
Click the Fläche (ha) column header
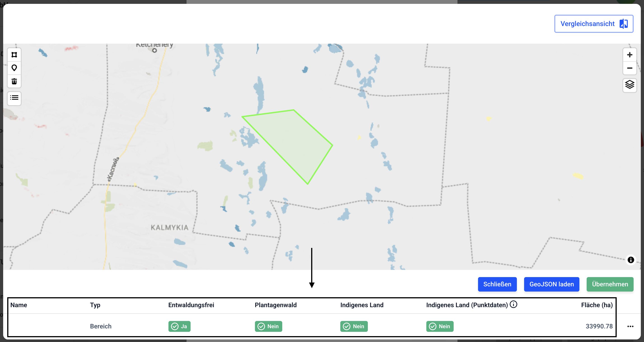pyautogui.click(x=597, y=305)
